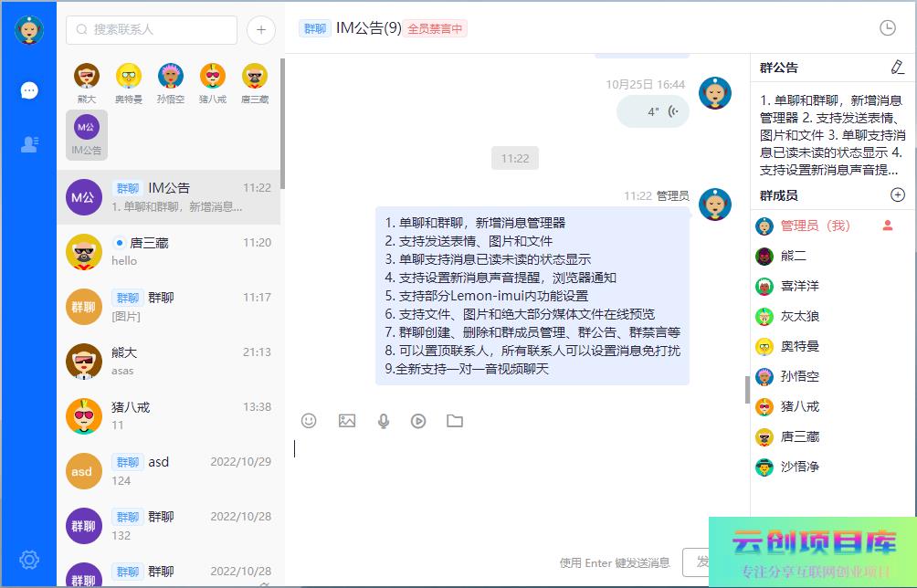This screenshot has width=917, height=588.
Task: Switch to the messages tab in sidebar
Action: (x=29, y=90)
